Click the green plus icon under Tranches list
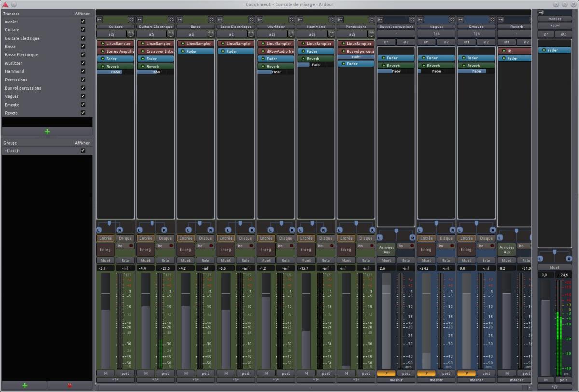Screen dimensions: 579x392 click(47, 131)
